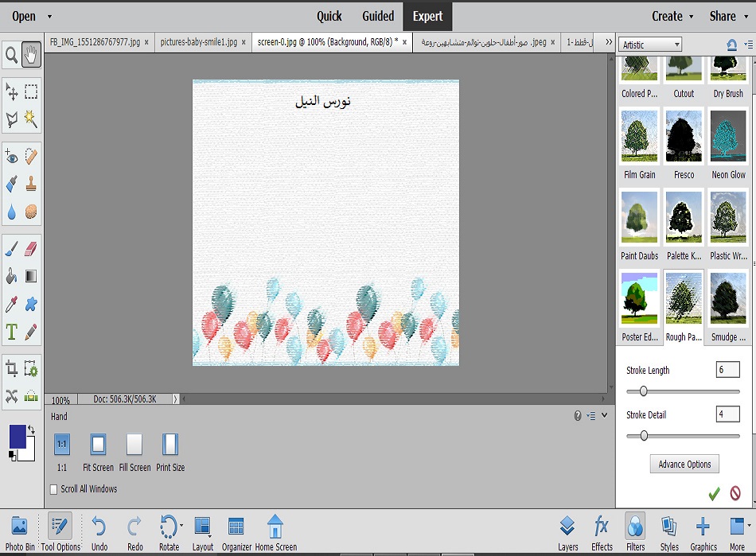This screenshot has width=756, height=556.
Task: Open the Layers panel
Action: click(567, 532)
